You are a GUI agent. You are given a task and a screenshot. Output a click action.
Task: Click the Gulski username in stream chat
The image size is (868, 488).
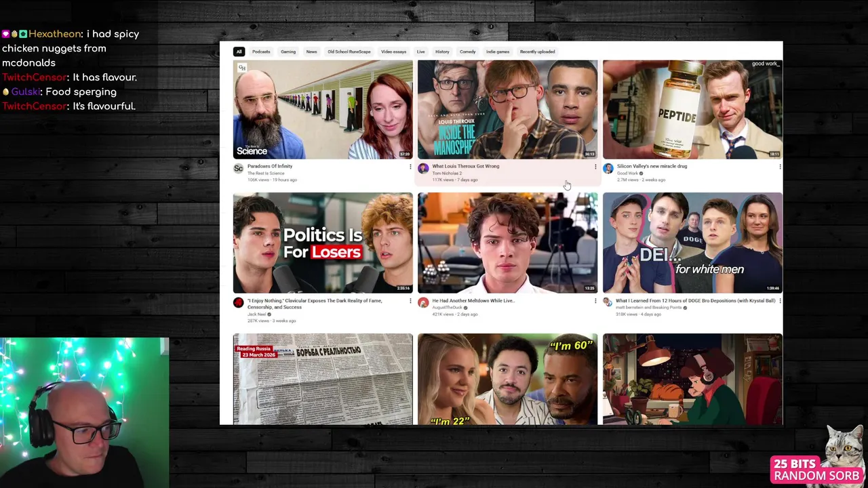click(x=25, y=91)
